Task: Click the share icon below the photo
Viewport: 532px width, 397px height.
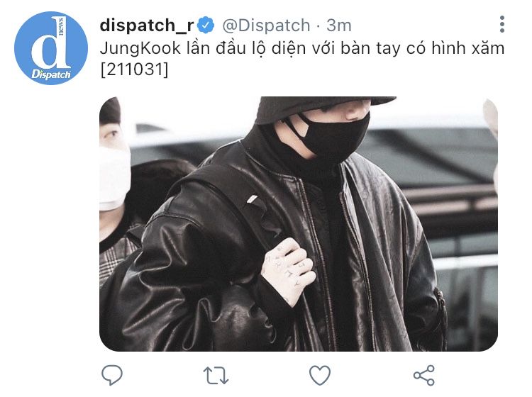Action: (423, 375)
